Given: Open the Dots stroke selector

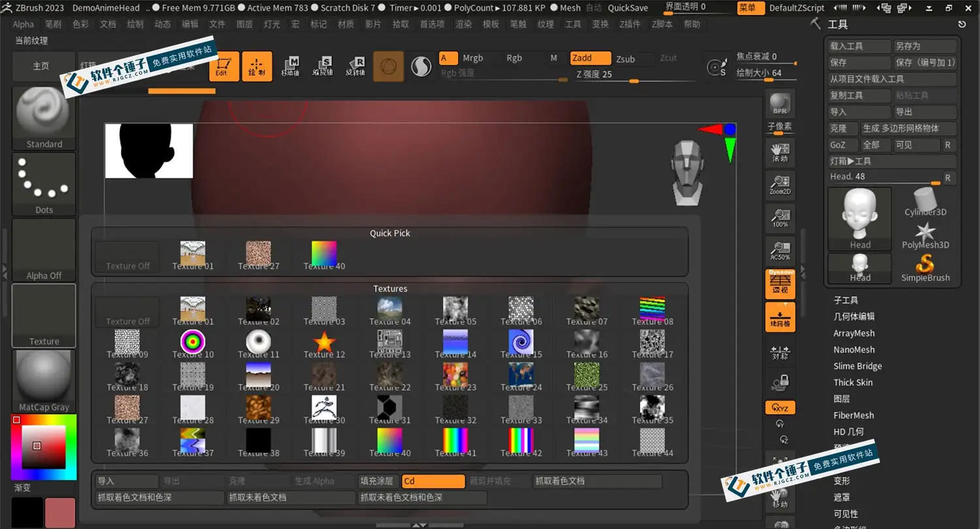Looking at the screenshot, I should (44, 184).
